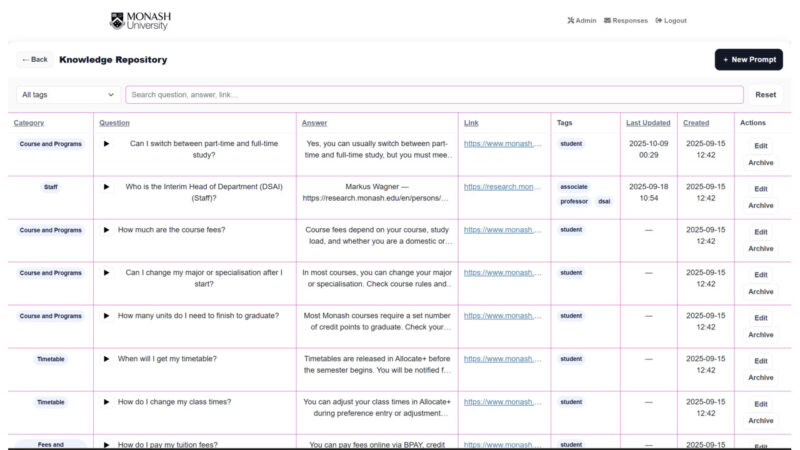Open the All tags dropdown
The image size is (800, 450).
(x=68, y=95)
